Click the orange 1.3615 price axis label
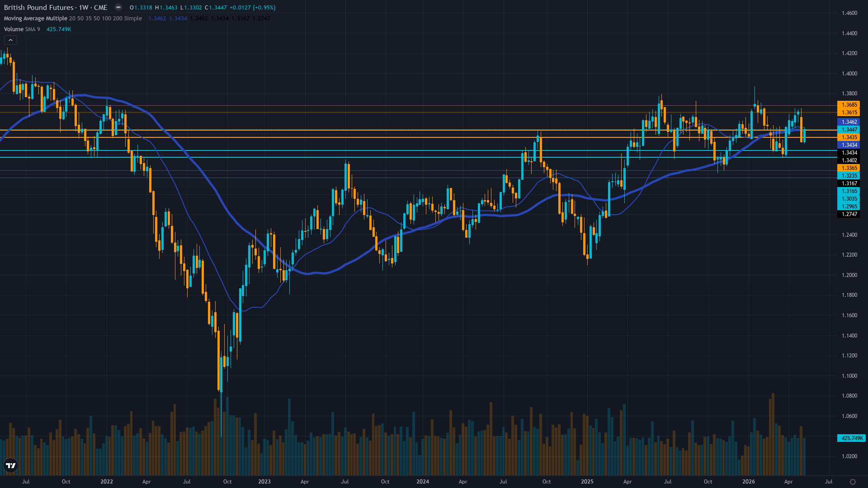This screenshot has height=488, width=868. tap(849, 113)
